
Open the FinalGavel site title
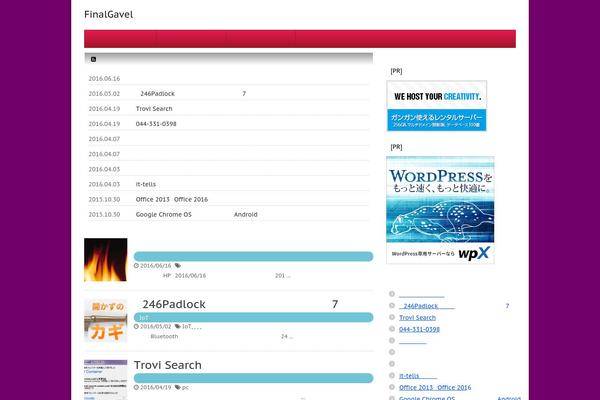click(109, 15)
